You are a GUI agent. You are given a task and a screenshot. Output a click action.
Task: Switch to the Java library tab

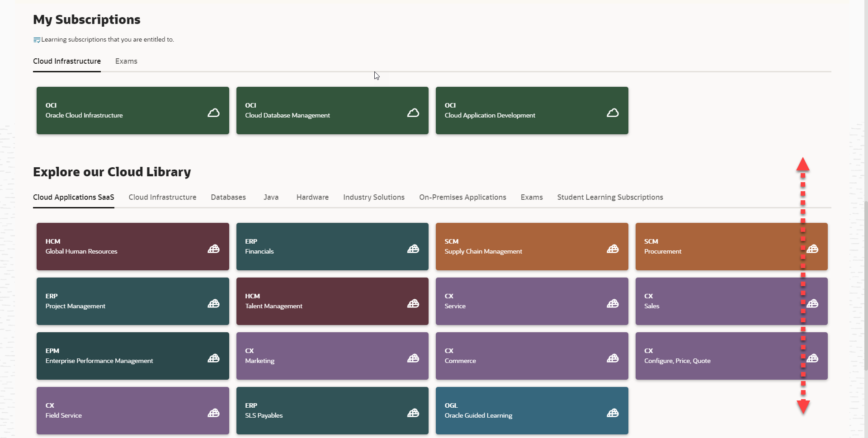[x=271, y=197]
